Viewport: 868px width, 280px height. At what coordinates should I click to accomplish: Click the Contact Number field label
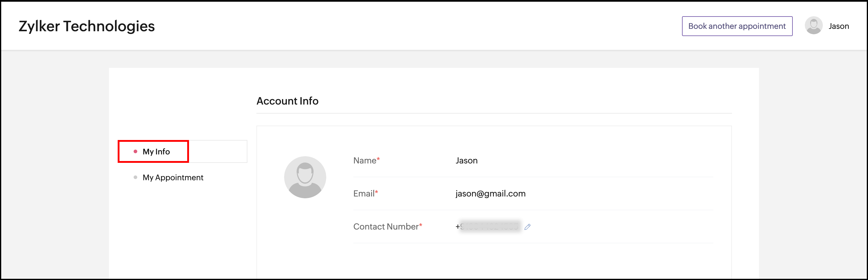[x=386, y=227]
